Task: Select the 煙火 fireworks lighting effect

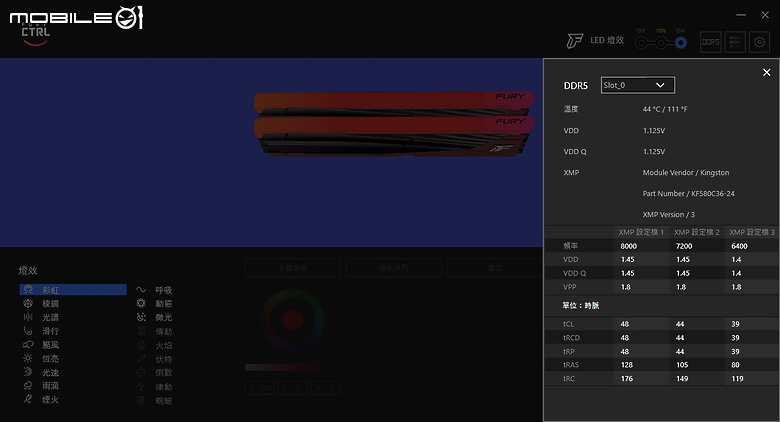Action: tap(41, 400)
